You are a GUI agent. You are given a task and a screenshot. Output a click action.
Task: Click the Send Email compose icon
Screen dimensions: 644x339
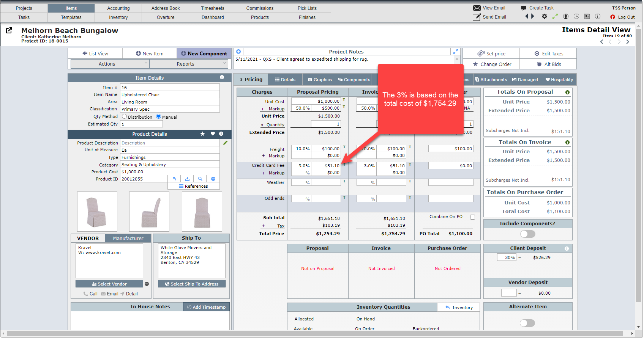click(477, 17)
